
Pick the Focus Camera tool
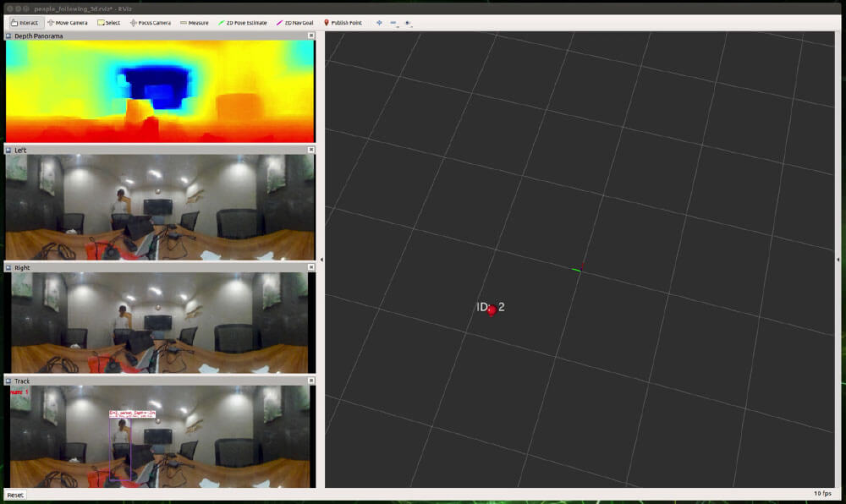point(151,23)
